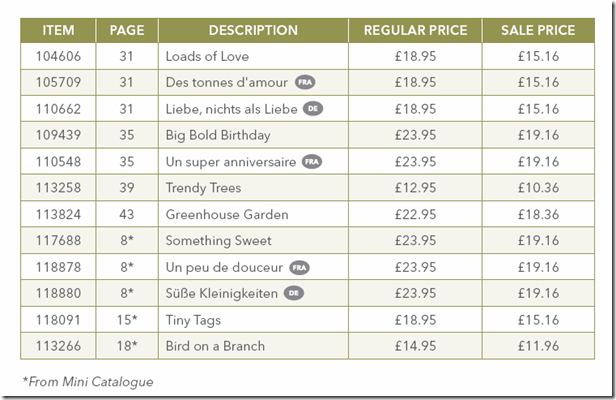
Task: Click item number 104606
Action: click(58, 56)
